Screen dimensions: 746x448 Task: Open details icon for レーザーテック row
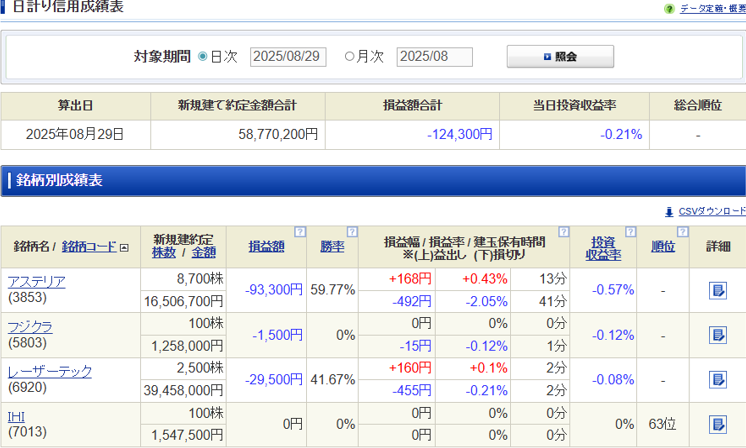[x=717, y=380]
